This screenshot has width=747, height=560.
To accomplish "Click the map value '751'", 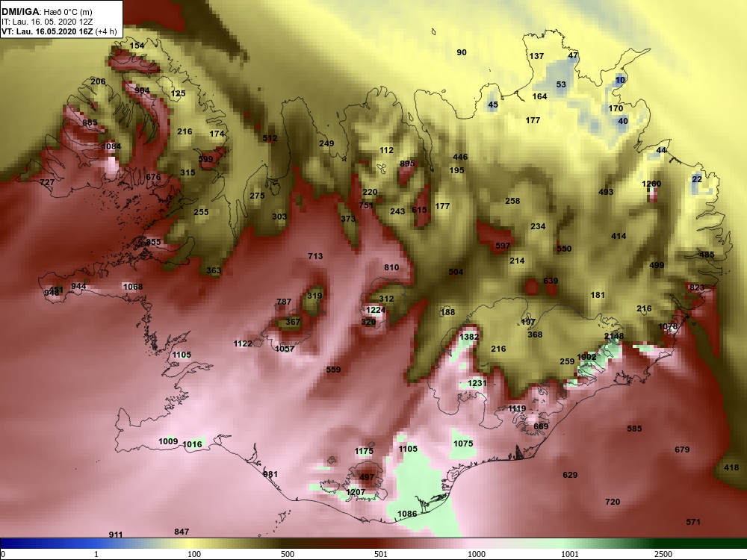I will pos(366,205).
